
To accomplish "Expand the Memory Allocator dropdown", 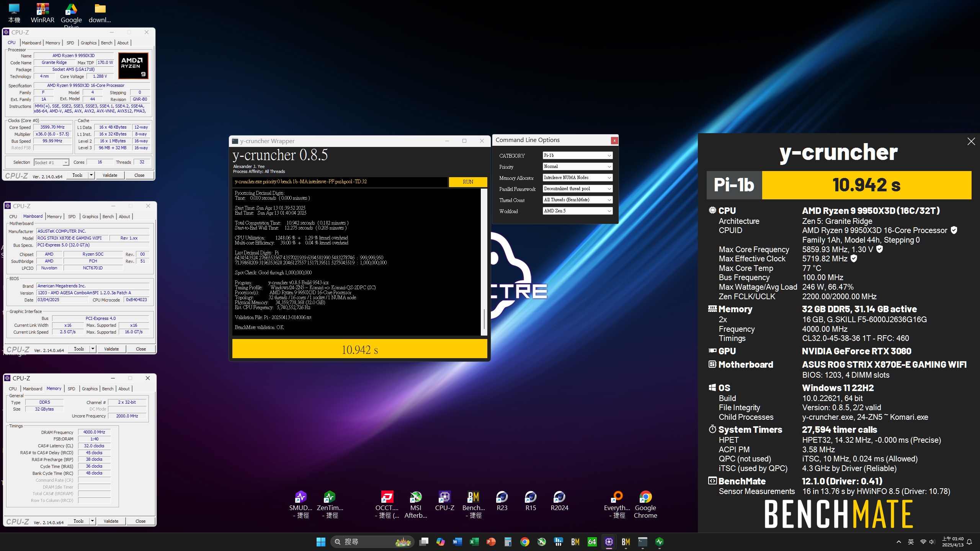I will click(578, 178).
